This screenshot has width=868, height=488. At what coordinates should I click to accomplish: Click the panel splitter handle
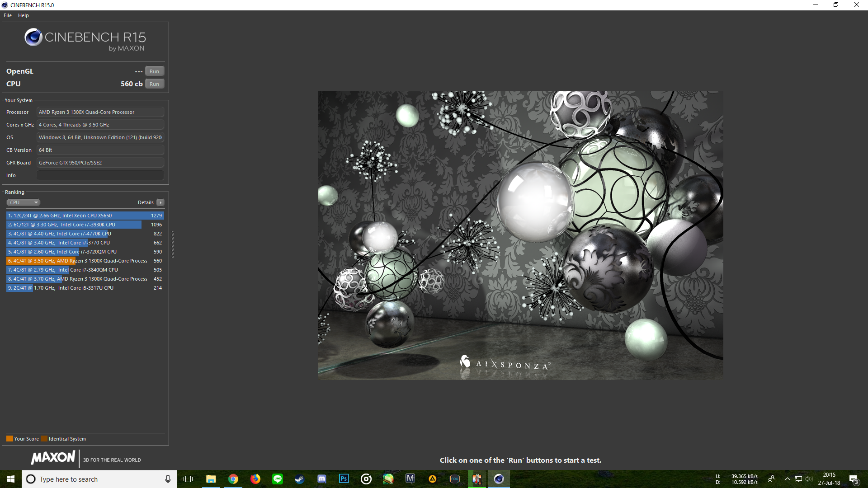click(x=173, y=244)
